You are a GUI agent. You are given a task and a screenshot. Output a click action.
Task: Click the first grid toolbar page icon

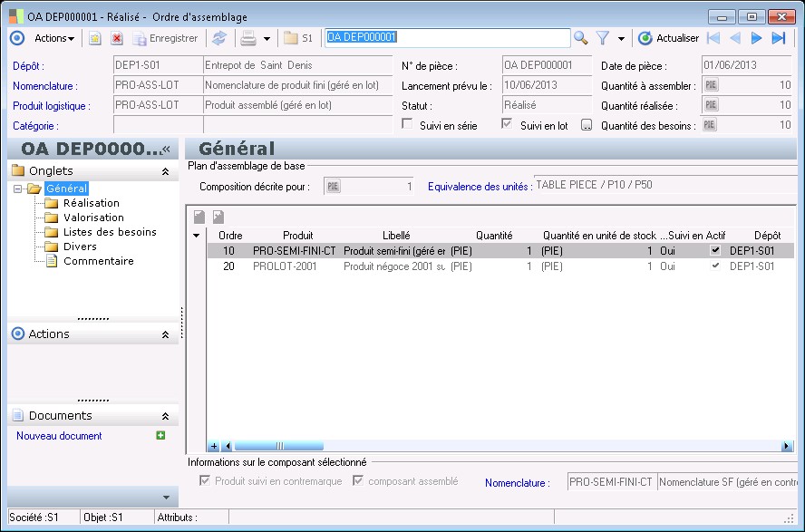(199, 217)
